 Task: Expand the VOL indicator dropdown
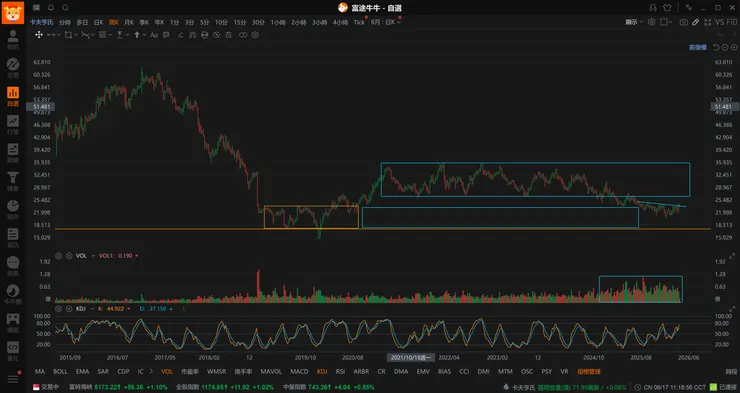click(x=93, y=256)
